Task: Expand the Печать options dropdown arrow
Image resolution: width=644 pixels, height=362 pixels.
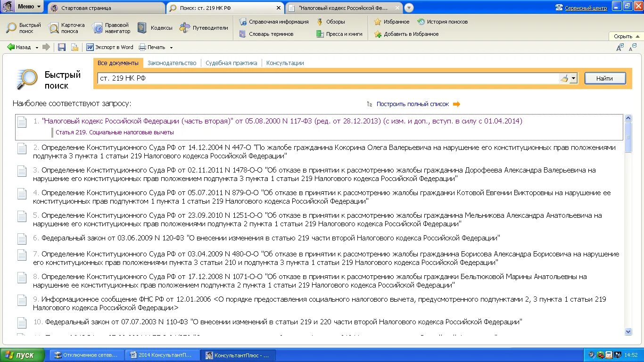Action: (x=171, y=48)
